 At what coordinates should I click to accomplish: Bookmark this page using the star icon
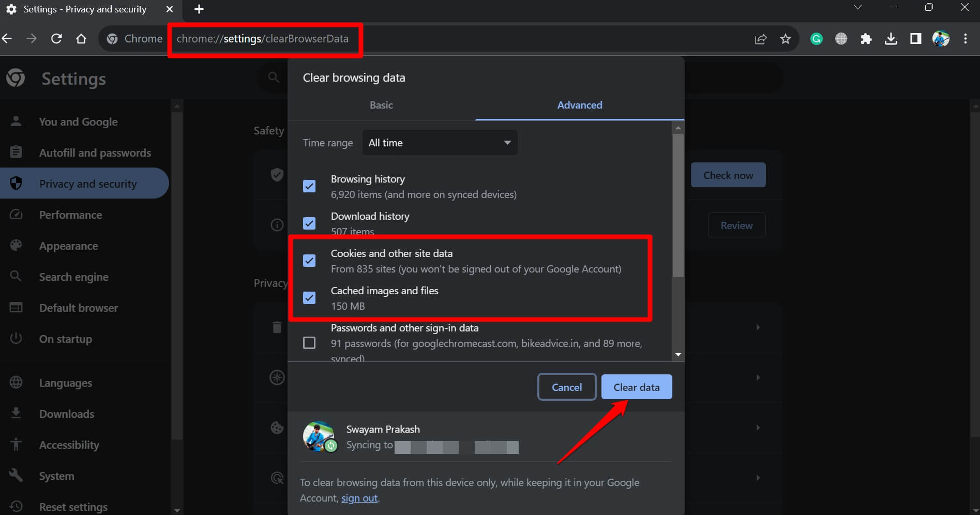[x=785, y=39]
